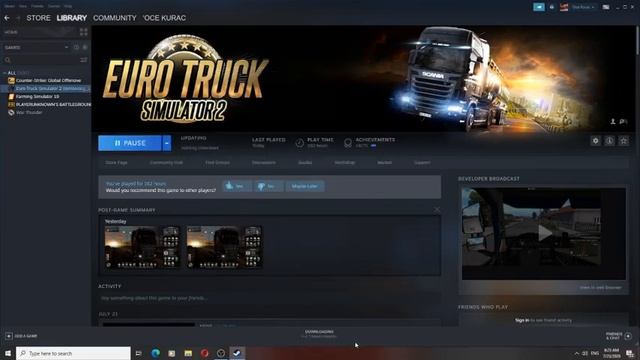Open the 'OCE KURAC profile tab

pos(164,18)
